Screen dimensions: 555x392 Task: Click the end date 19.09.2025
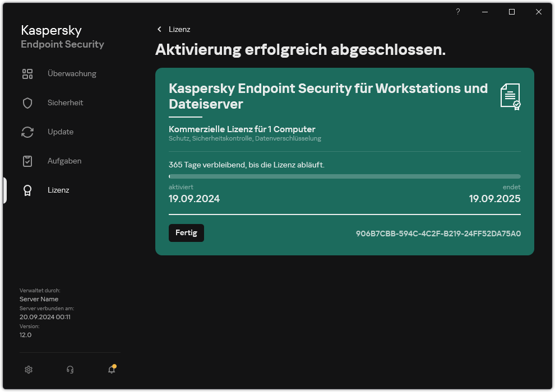(494, 199)
